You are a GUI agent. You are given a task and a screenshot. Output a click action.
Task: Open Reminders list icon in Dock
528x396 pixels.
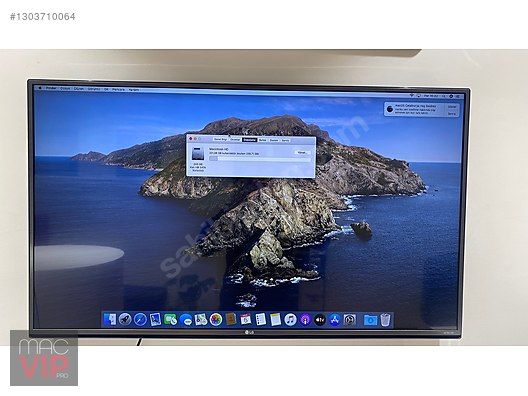point(260,319)
